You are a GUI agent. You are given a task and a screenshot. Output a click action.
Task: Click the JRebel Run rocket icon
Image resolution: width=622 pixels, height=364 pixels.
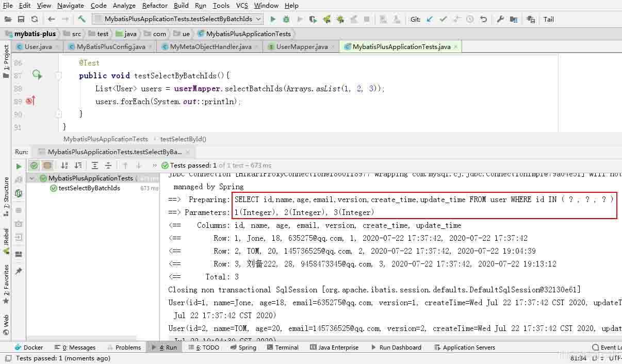pyautogui.click(x=326, y=19)
